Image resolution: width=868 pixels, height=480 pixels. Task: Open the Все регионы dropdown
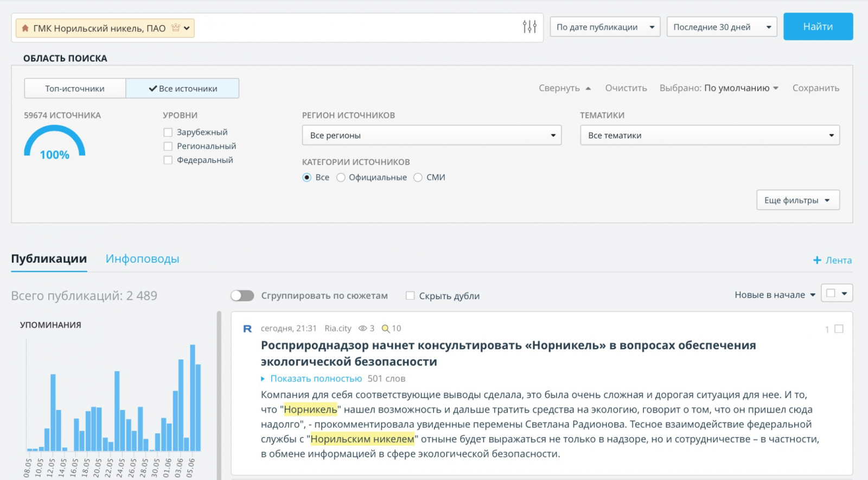431,135
